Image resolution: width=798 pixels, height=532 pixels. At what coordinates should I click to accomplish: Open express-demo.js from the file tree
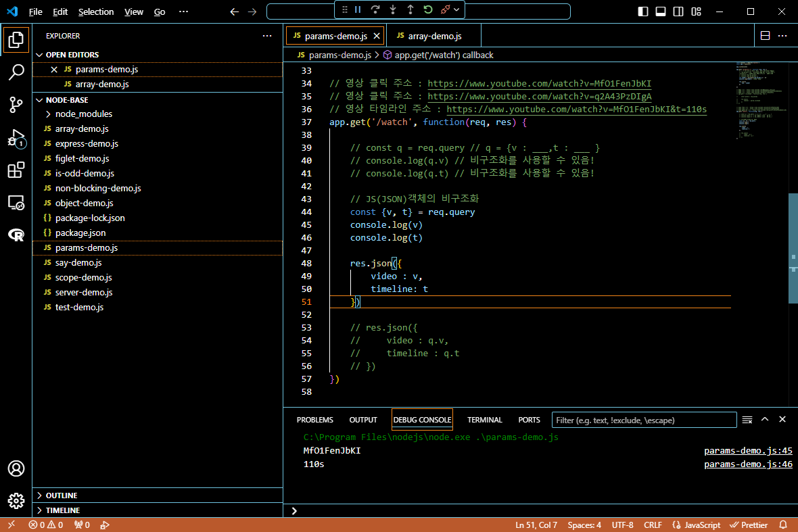(158, 143)
